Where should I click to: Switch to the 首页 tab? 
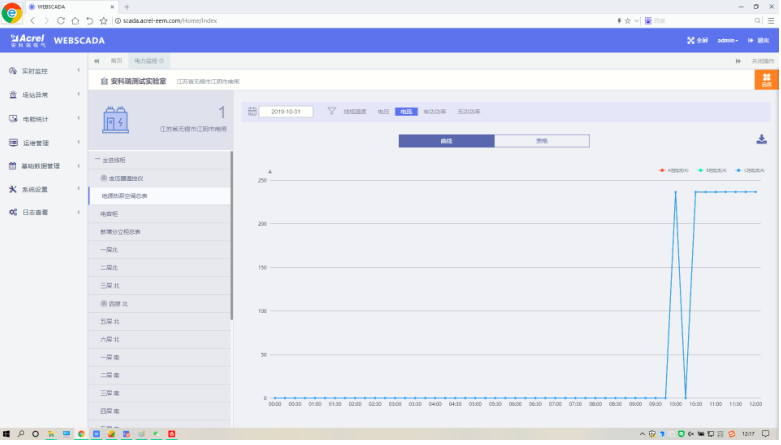(117, 61)
